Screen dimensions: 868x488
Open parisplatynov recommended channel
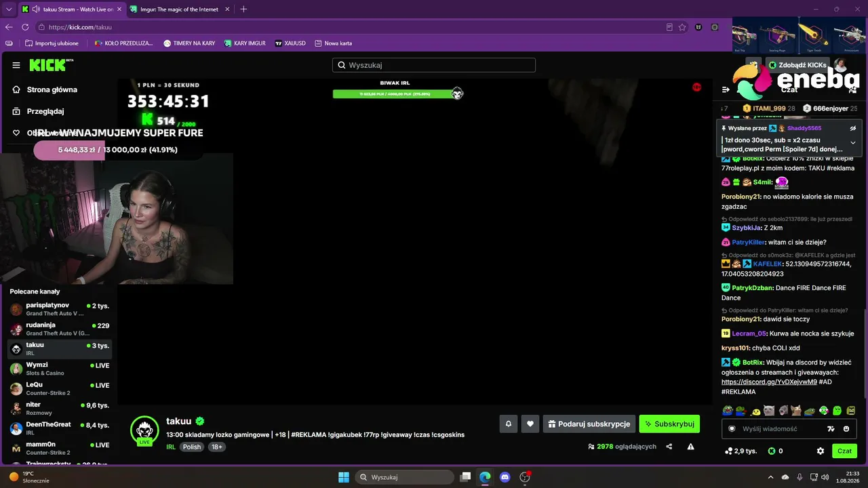(x=60, y=310)
